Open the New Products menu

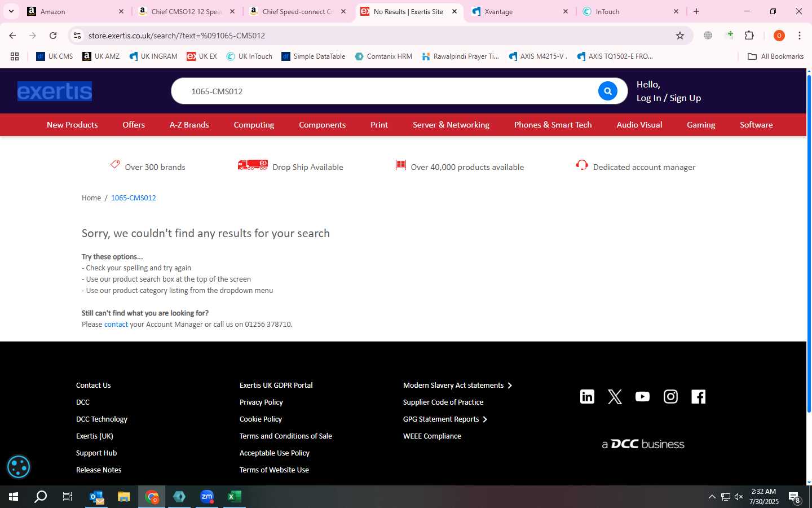coord(72,125)
